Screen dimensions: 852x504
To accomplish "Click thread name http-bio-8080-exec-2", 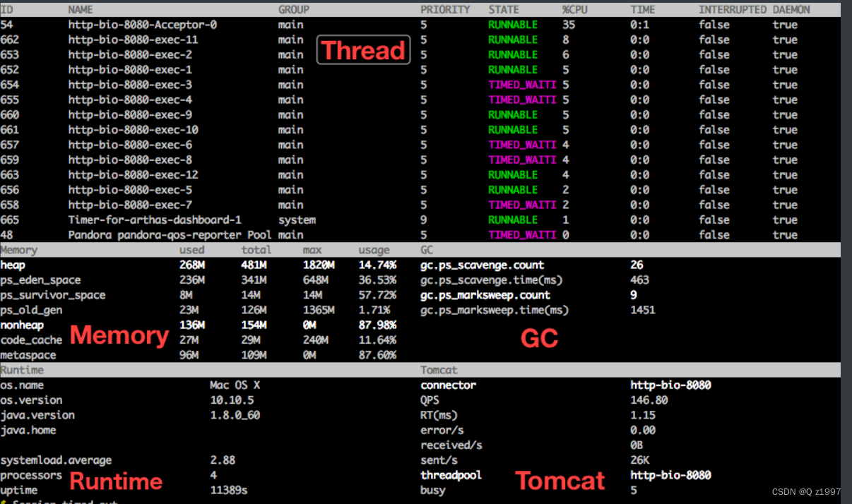I will (x=130, y=54).
